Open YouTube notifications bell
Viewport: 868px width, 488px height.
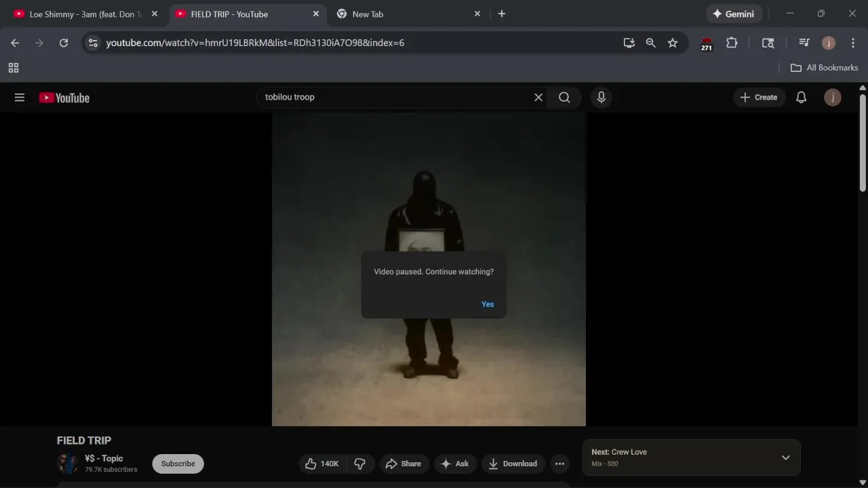tap(801, 98)
